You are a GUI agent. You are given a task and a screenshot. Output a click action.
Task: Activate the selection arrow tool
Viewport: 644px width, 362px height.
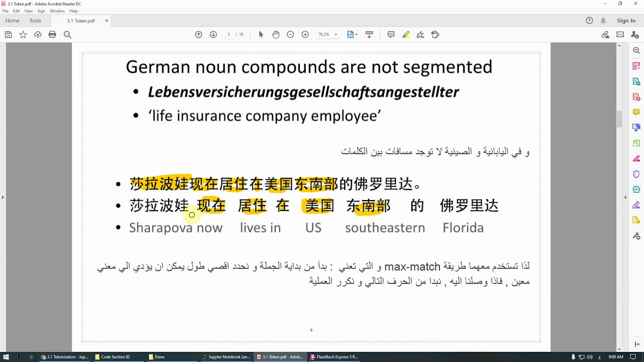261,35
